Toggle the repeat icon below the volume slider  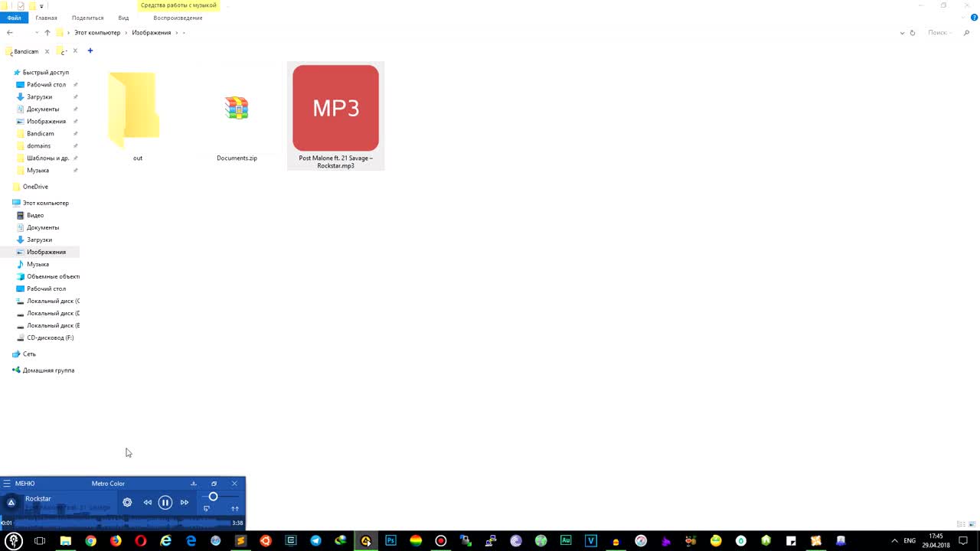tap(207, 509)
